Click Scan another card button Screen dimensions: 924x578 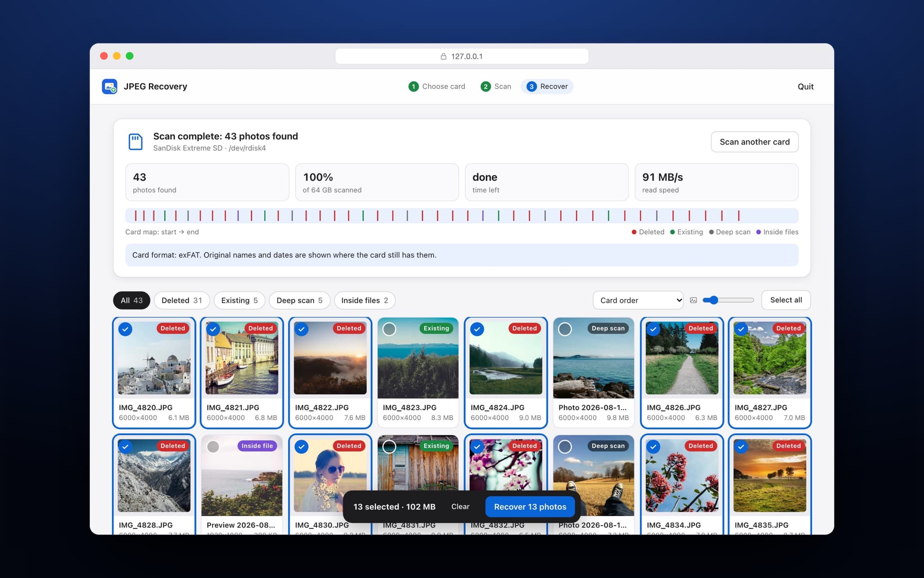754,142
